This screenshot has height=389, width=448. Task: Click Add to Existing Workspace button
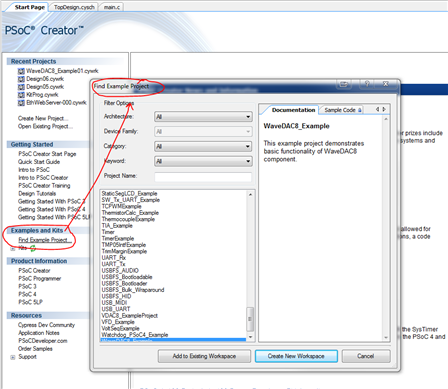(x=204, y=356)
